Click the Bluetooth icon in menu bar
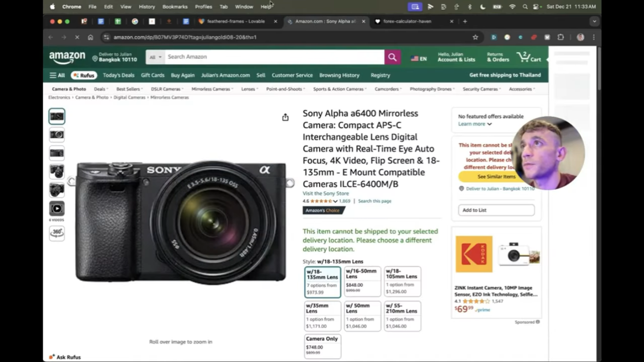The height and width of the screenshot is (362, 644). point(470,6)
